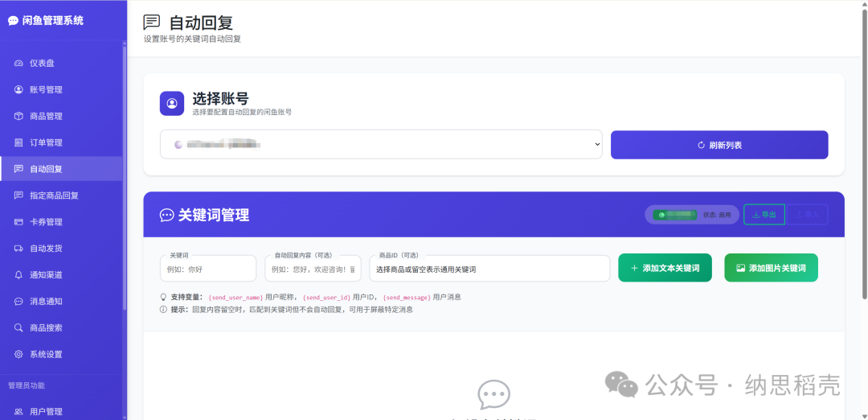
Task: Click the {send_message} variable text
Action: click(407, 298)
